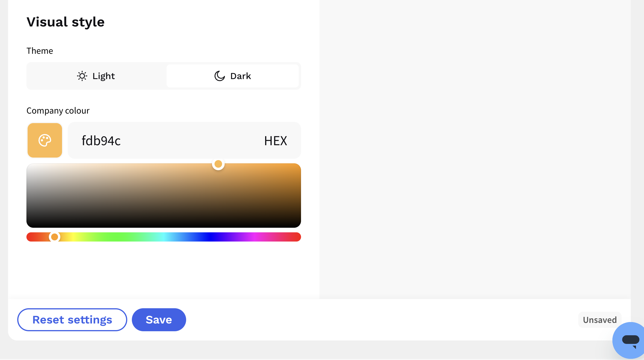Click the Unsaved status badge

point(600,320)
